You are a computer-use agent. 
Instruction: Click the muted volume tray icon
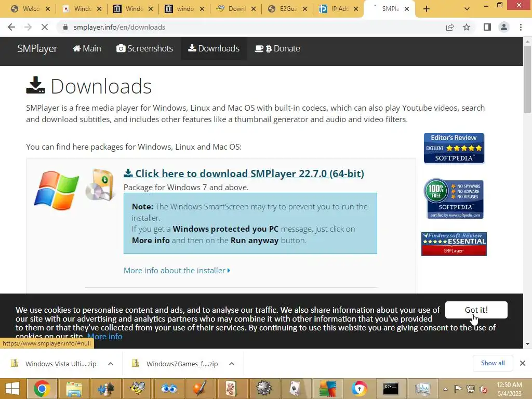tap(483, 389)
